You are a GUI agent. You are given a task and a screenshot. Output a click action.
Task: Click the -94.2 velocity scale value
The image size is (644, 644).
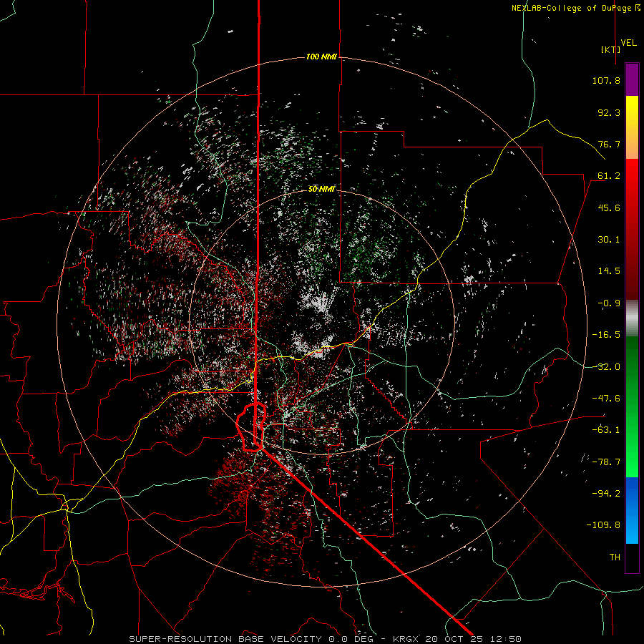606,494
